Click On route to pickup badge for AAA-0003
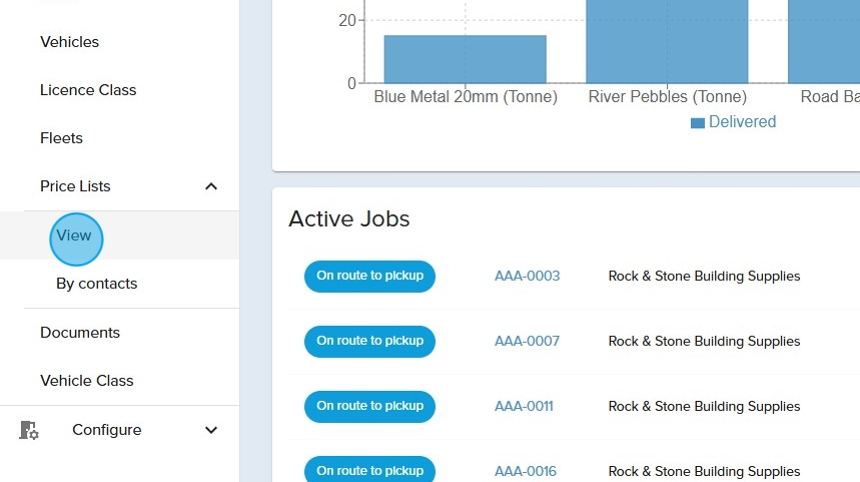Viewport: 860px width, 482px height. point(370,276)
